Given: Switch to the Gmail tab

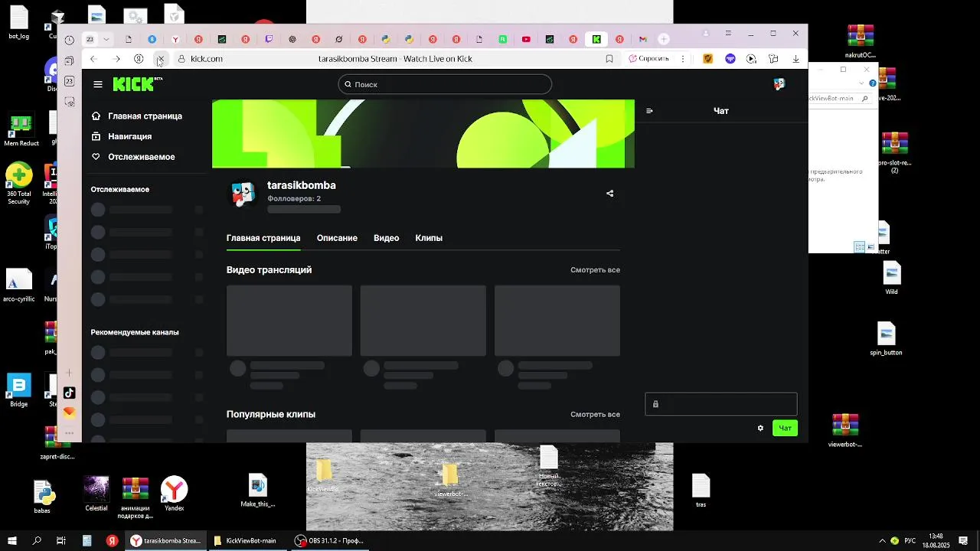Looking at the screenshot, I should click(642, 39).
